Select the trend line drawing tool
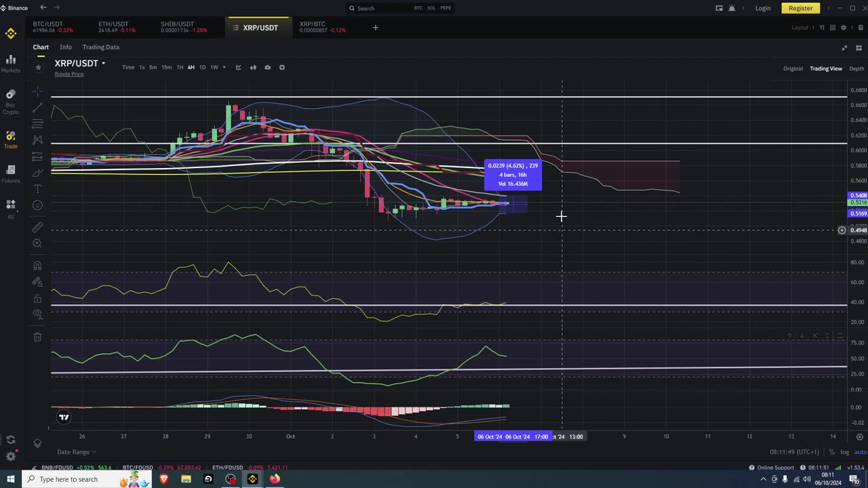Screen dimensions: 868x488 (37, 107)
